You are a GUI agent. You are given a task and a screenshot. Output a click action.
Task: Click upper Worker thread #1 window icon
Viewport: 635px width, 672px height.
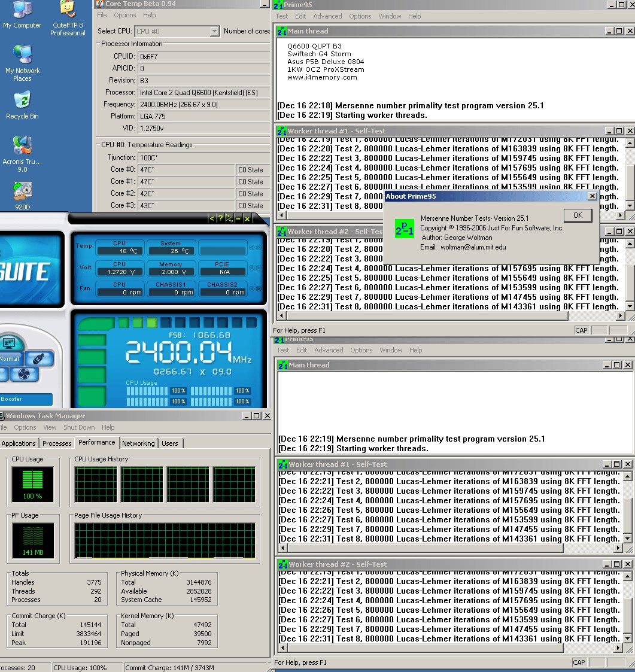(x=282, y=131)
